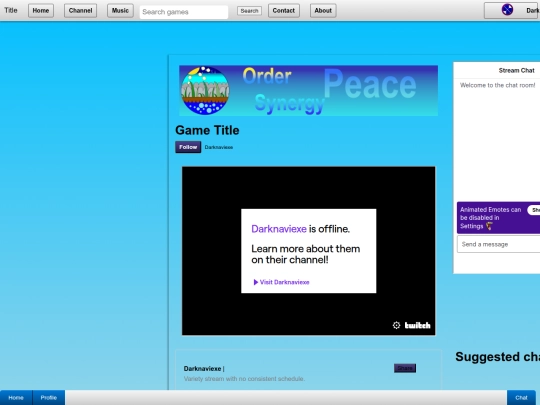540x405 pixels.
Task: Focus the Search games input field
Action: [184, 12]
